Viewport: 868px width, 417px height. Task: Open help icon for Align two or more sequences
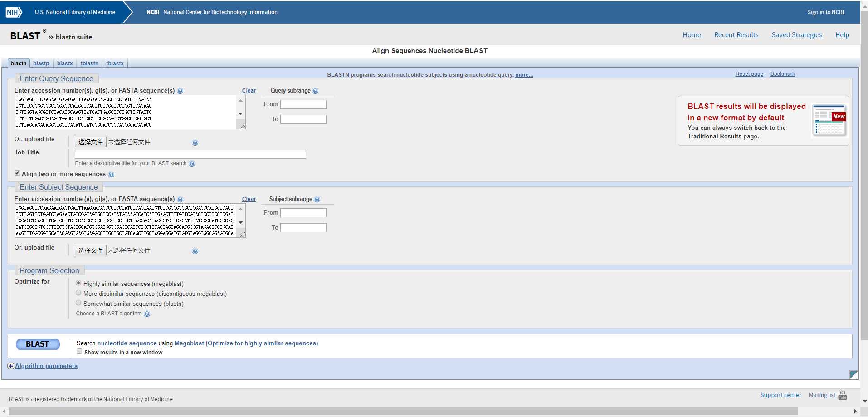click(111, 175)
